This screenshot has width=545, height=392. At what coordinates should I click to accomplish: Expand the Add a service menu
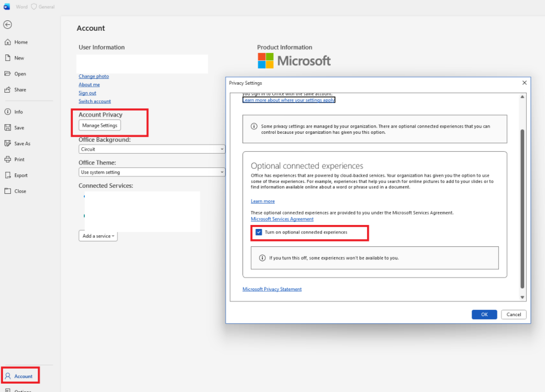click(98, 236)
